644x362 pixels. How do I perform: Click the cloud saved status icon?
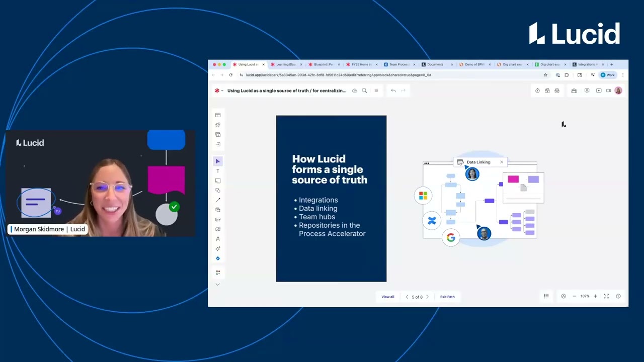(355, 90)
